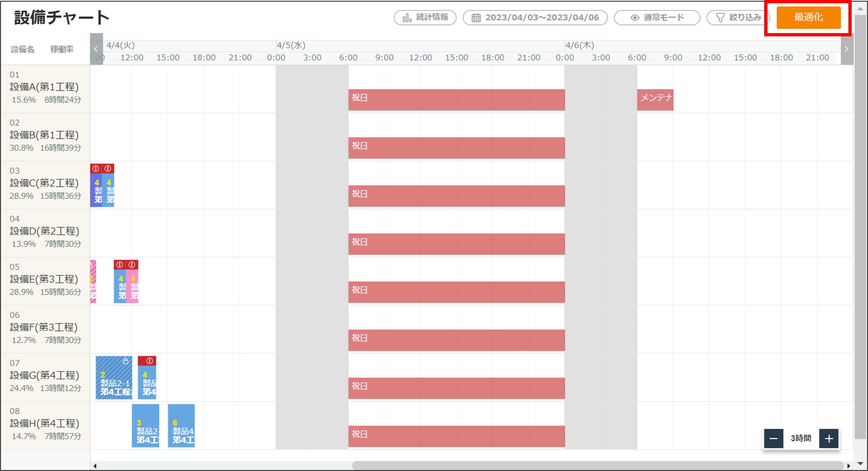Click the 15.6% utilization value for 設備A
868x471 pixels.
pyautogui.click(x=24, y=100)
